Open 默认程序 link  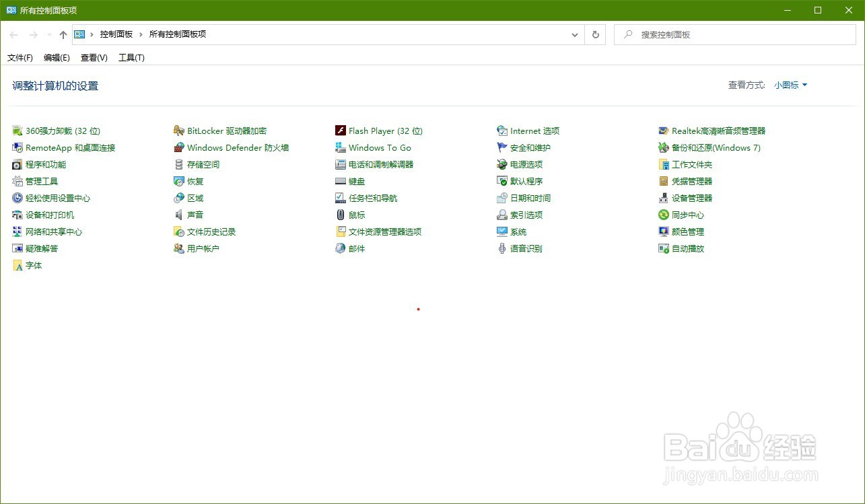click(526, 181)
